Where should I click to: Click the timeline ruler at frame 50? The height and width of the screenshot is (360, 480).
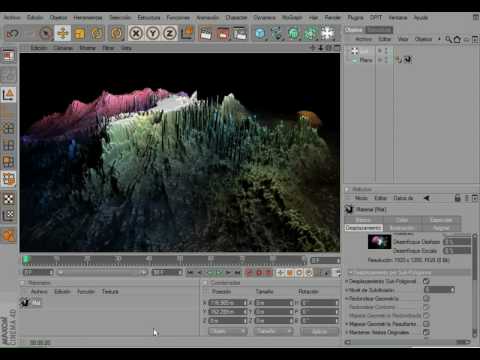[x=180, y=260]
